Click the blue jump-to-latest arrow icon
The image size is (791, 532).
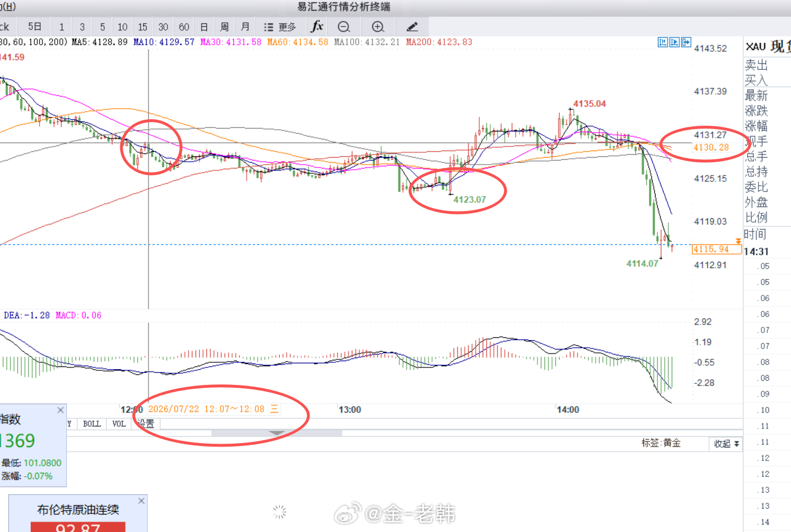coord(686,42)
